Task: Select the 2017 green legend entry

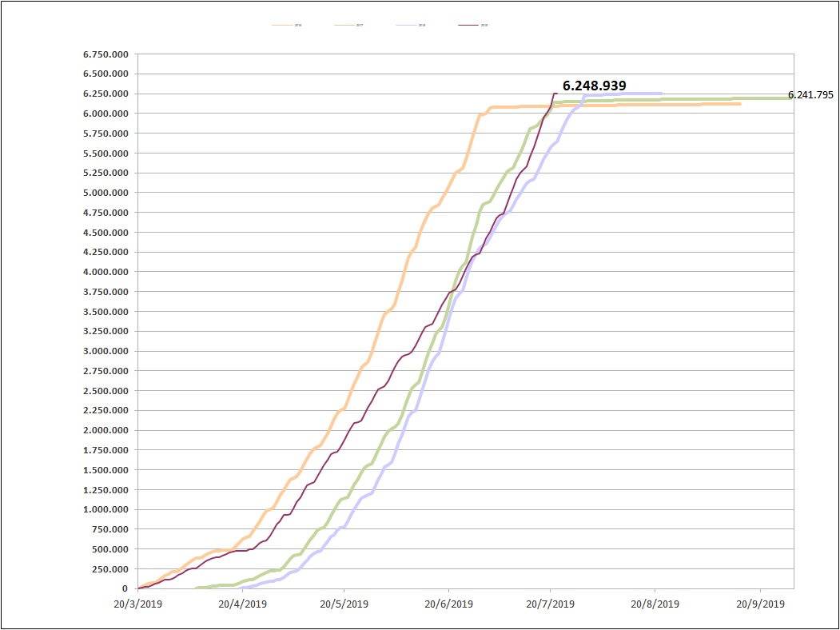Action: [x=351, y=26]
